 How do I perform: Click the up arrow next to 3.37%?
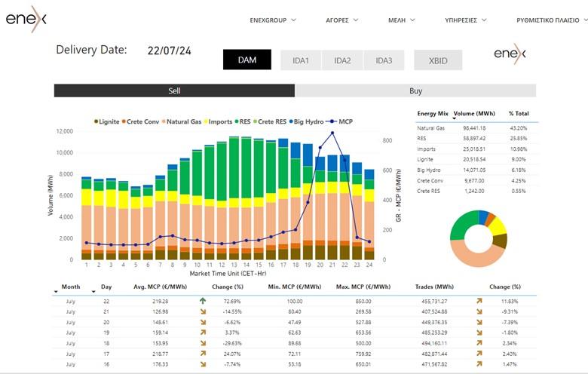(203, 333)
